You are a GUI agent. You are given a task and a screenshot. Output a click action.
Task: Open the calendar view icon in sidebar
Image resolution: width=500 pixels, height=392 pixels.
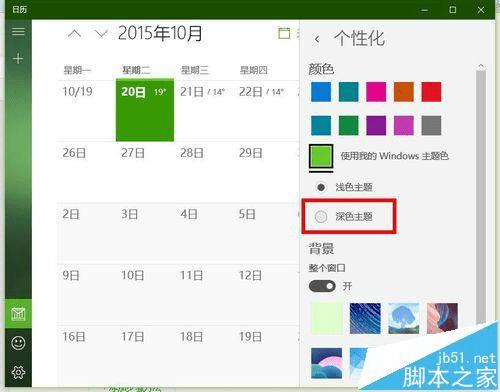18,314
